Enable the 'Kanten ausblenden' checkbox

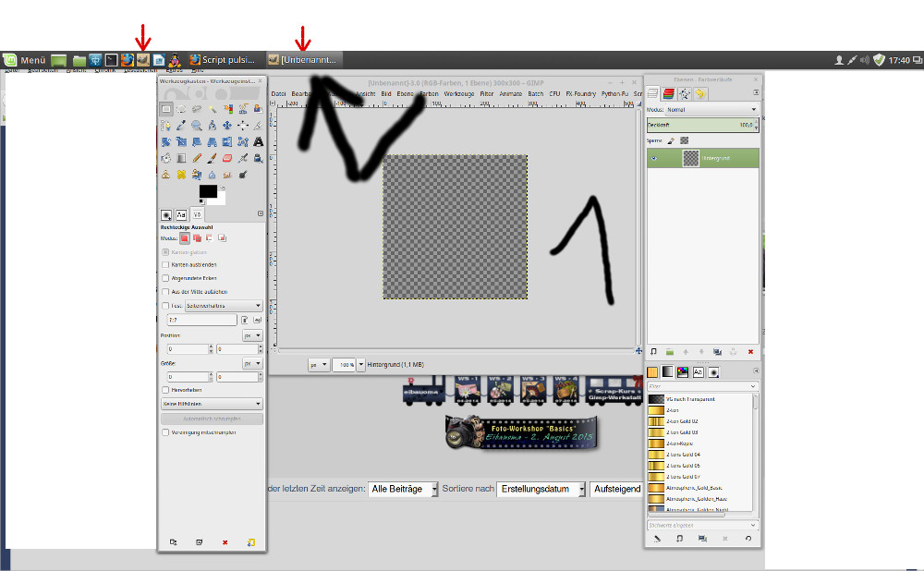tap(165, 264)
